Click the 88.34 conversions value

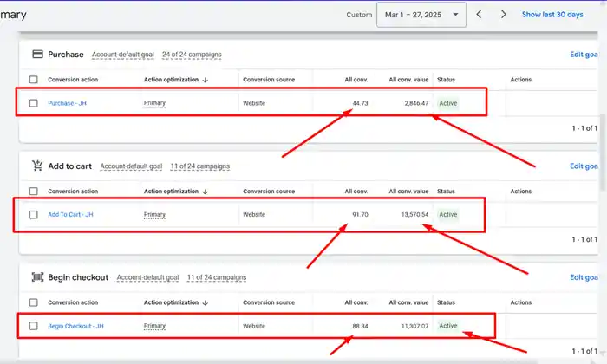tap(360, 326)
